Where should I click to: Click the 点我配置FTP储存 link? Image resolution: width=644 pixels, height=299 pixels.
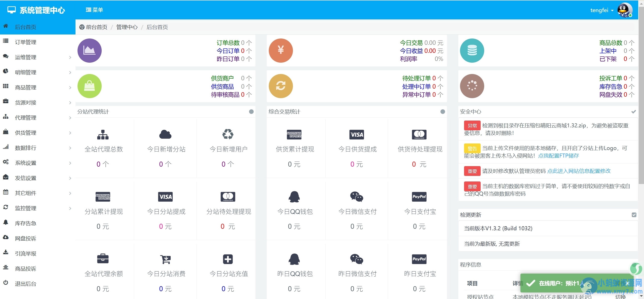click(558, 156)
